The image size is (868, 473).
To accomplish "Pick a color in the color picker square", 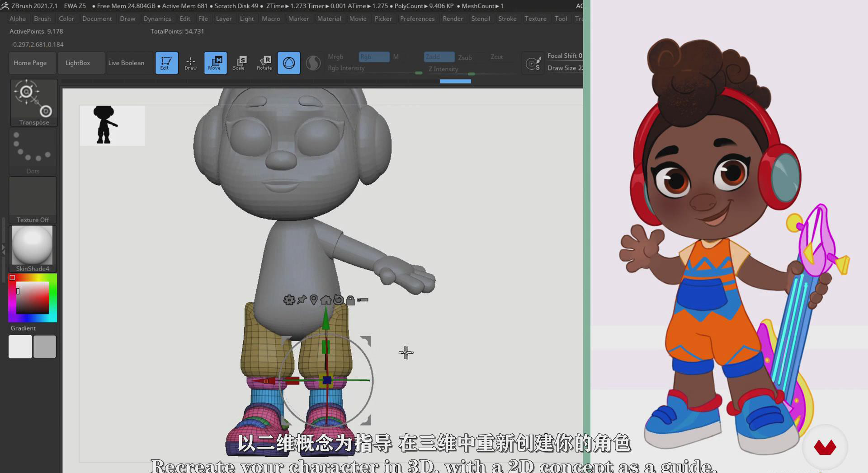I will [x=33, y=298].
